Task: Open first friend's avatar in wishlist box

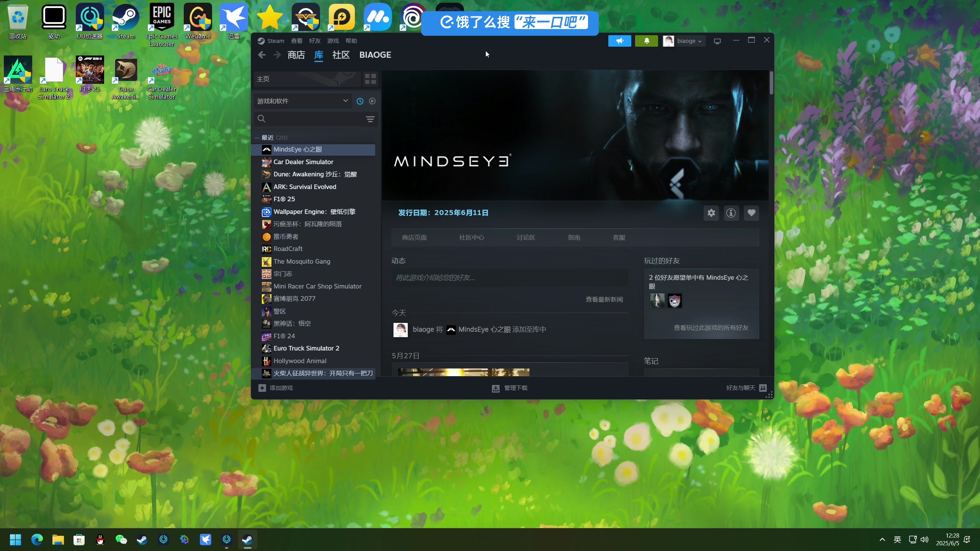Action: coord(657,301)
